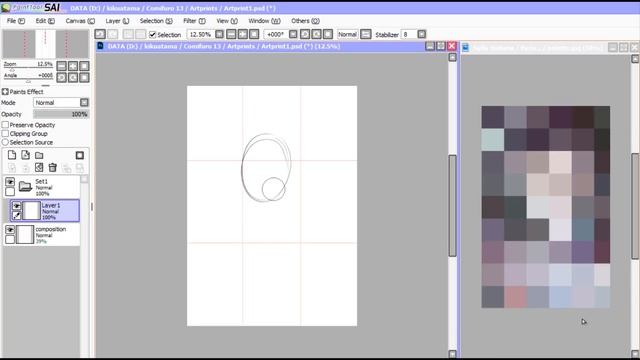Click the Redo arrow in the toolbar
This screenshot has height=360, width=640.
tap(112, 34)
